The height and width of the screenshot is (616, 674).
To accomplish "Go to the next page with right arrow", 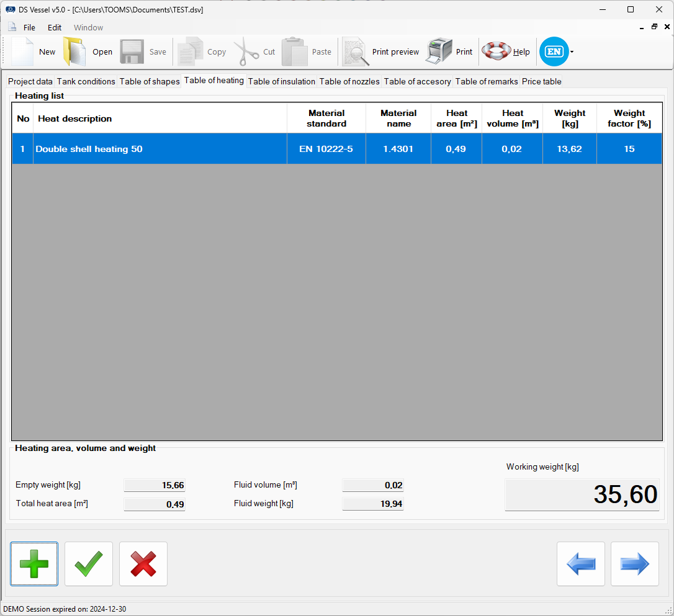I will (635, 564).
